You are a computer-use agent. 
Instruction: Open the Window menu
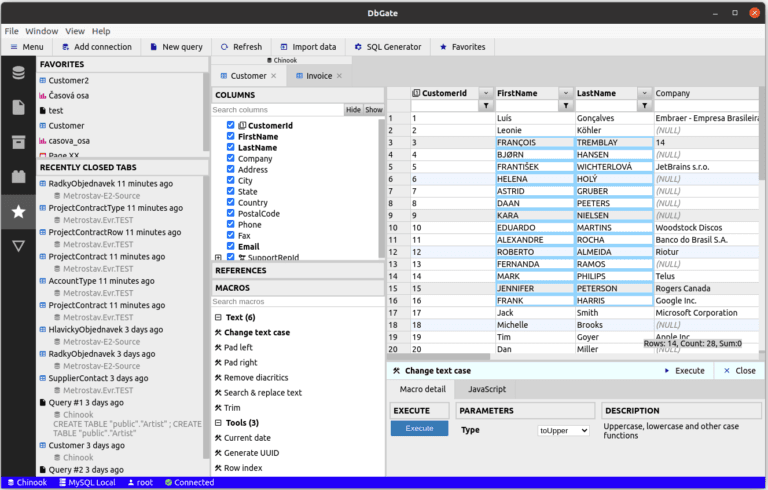42,31
